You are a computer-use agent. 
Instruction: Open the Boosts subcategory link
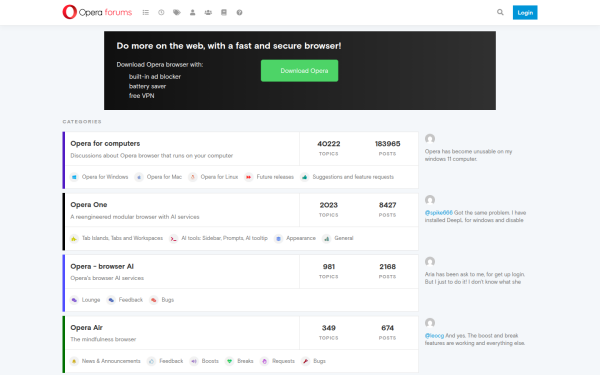210,361
